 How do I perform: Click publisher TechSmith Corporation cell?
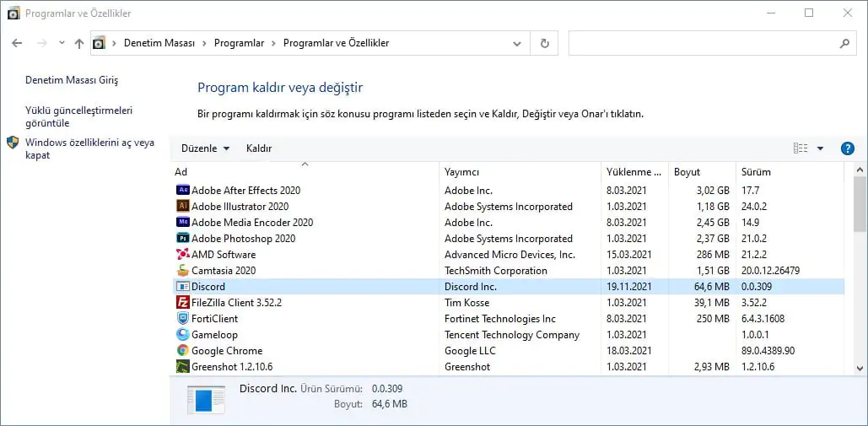coord(495,271)
